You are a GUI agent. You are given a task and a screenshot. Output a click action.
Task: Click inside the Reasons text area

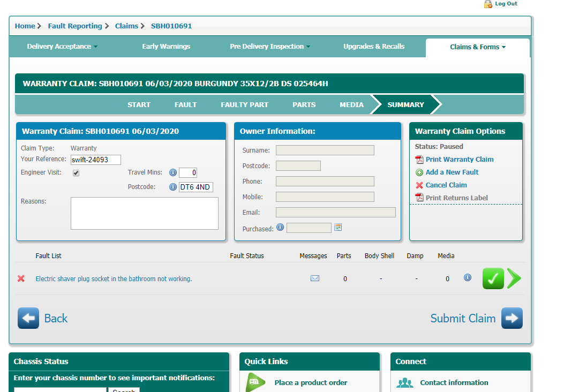(x=145, y=213)
